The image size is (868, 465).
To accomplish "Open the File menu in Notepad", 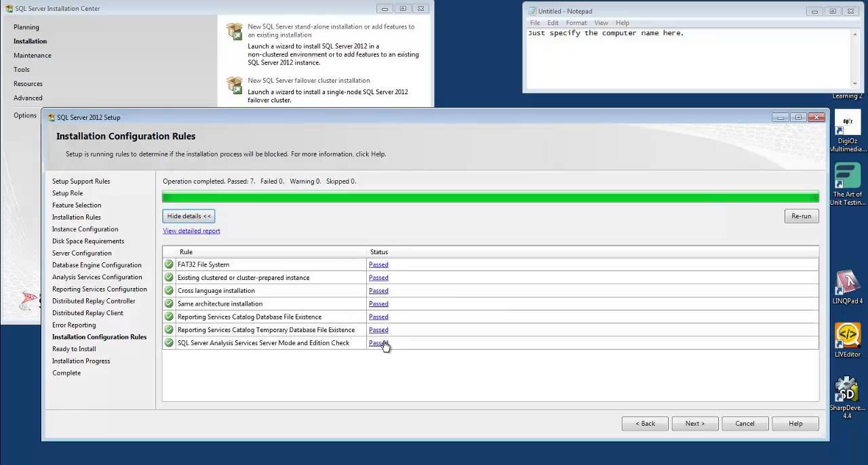I will point(535,23).
